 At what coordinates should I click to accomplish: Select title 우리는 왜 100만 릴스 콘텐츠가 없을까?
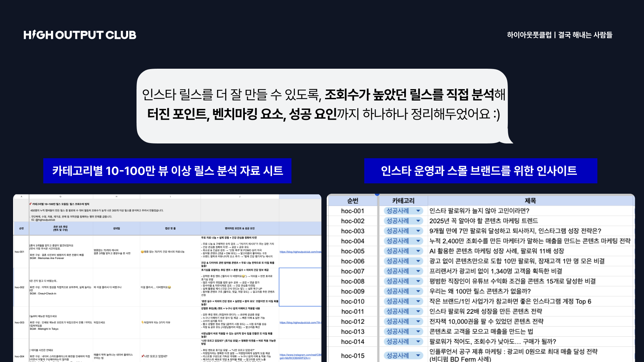[x=480, y=291]
